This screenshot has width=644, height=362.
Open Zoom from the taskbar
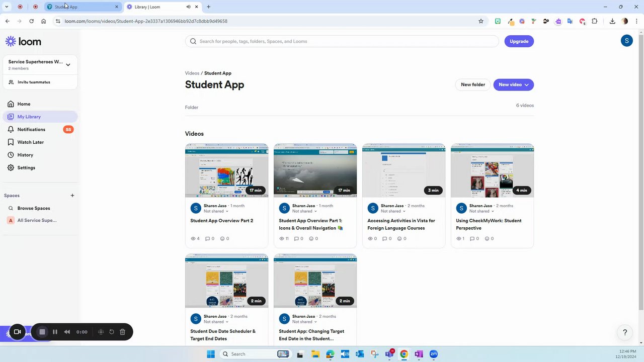[434, 354]
